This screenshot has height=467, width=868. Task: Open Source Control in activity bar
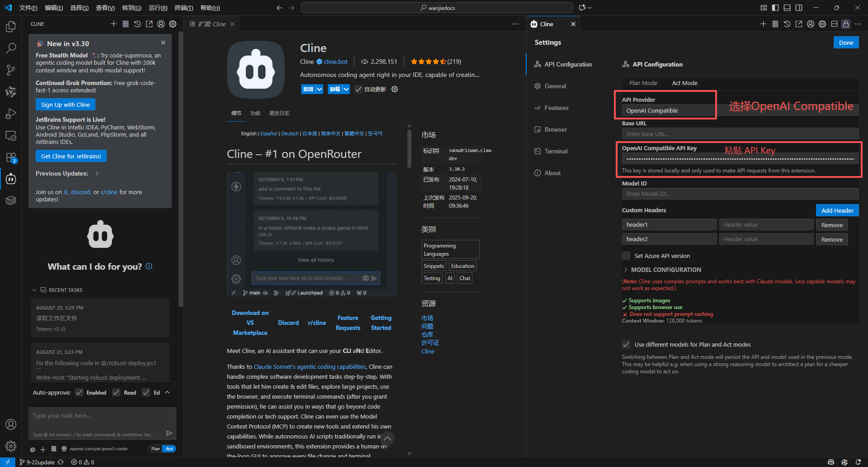11,70
